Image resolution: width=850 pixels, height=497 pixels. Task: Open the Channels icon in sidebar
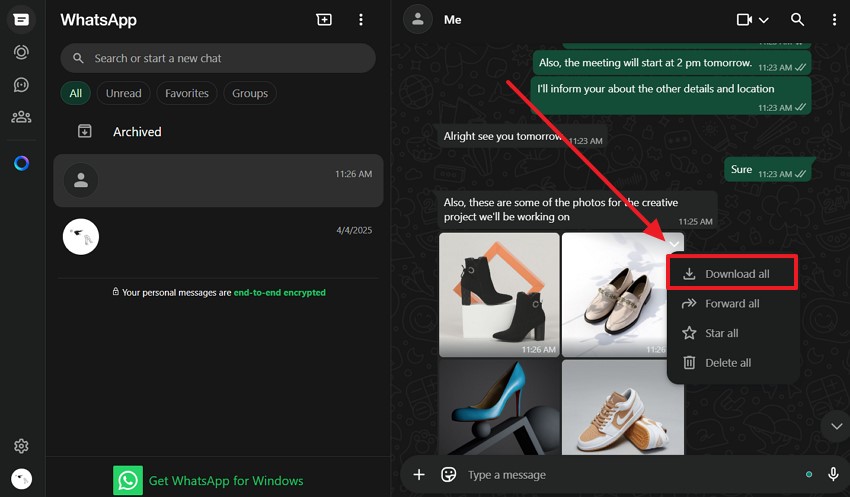click(x=21, y=85)
